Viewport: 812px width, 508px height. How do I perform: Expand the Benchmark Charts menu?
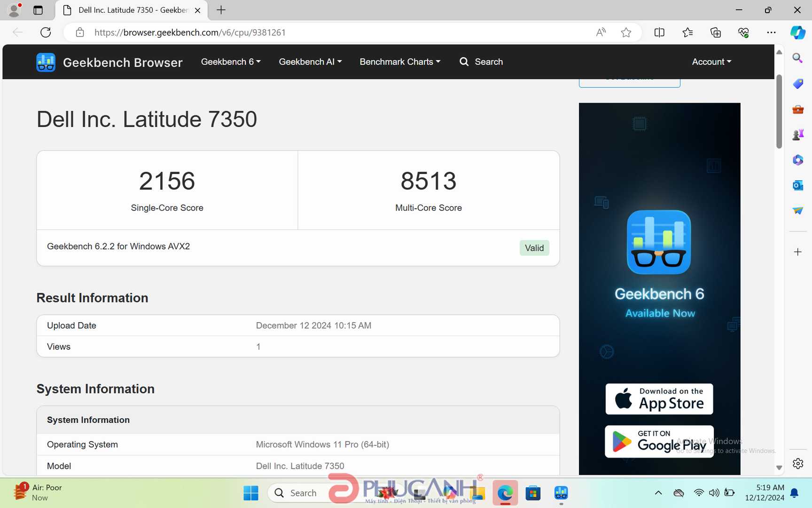coord(400,62)
